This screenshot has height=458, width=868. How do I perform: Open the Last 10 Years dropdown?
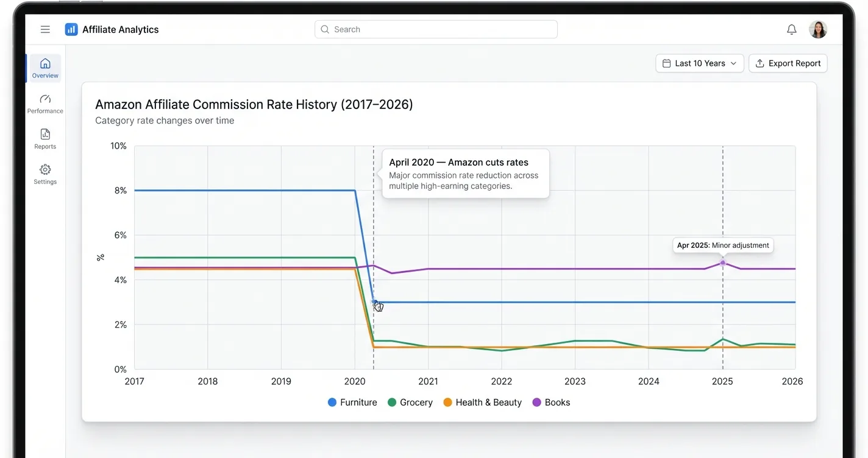[700, 63]
